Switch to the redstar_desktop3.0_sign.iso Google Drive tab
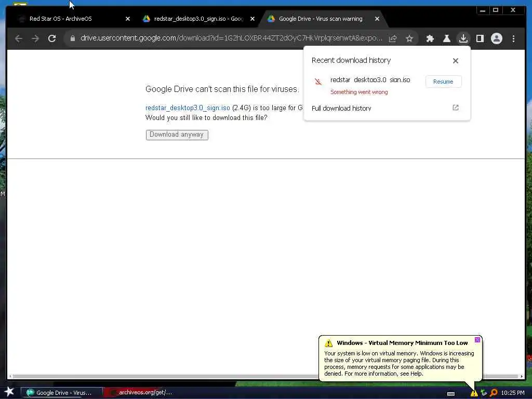Viewport: 532px width, 399px height. pyautogui.click(x=198, y=19)
